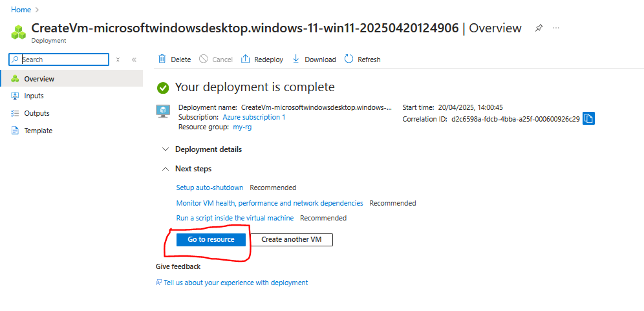Open Tell us about your experience link
Screen dimensions: 644x311
236,283
